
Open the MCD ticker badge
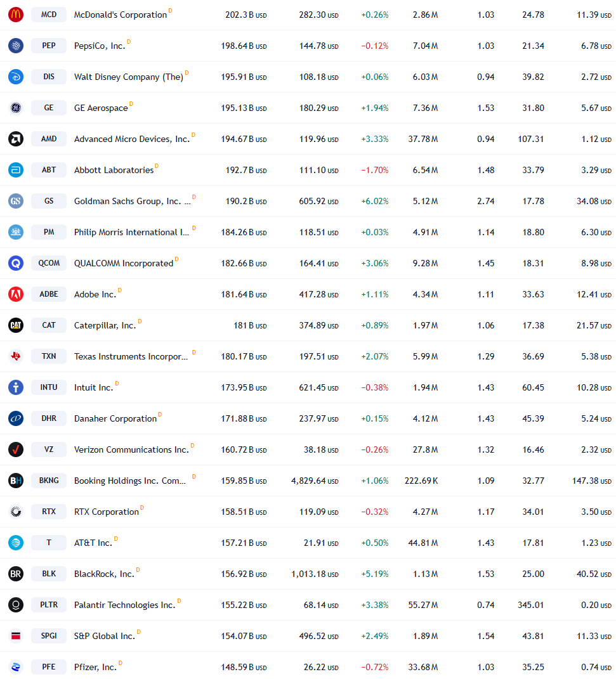click(49, 15)
